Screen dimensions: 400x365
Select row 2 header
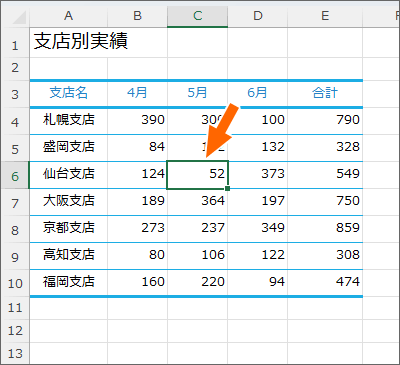[x=15, y=69]
